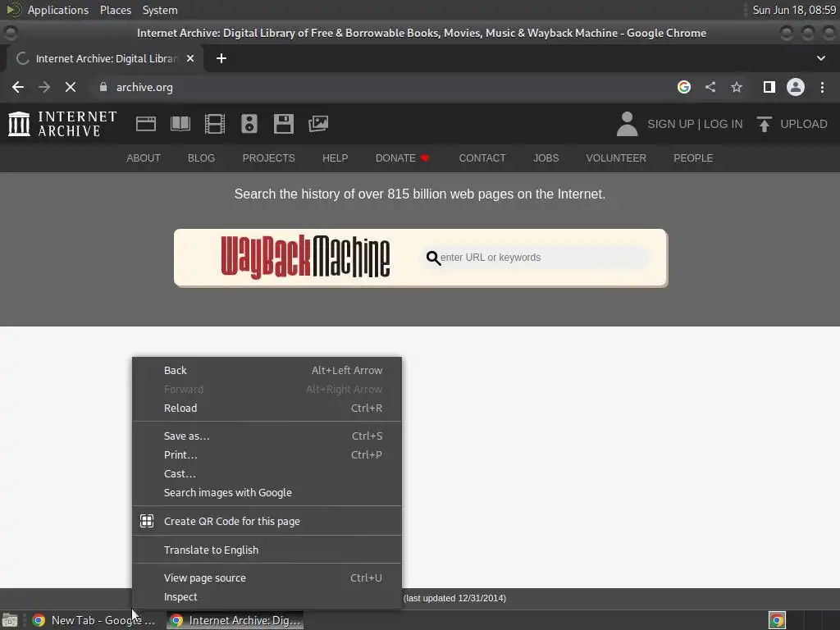
Task: Choose View page source
Action: [267, 578]
